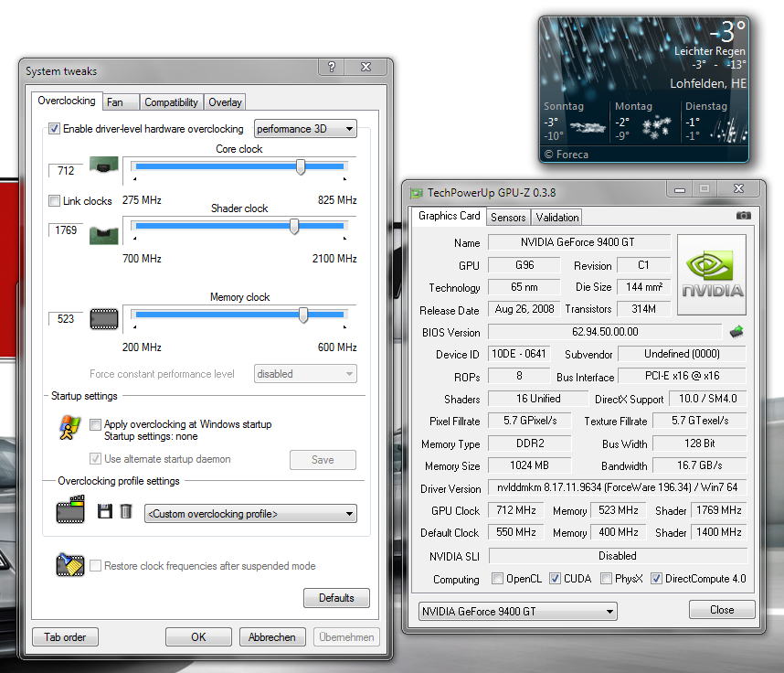Open the Compatibility tab
Viewport: 784px width, 673px height.
coord(171,102)
